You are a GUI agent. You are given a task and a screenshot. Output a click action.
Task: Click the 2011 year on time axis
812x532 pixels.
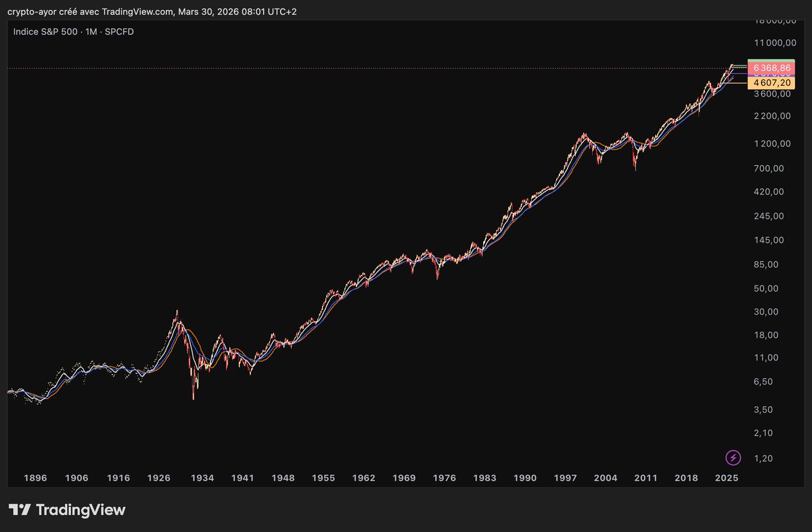[646, 478]
